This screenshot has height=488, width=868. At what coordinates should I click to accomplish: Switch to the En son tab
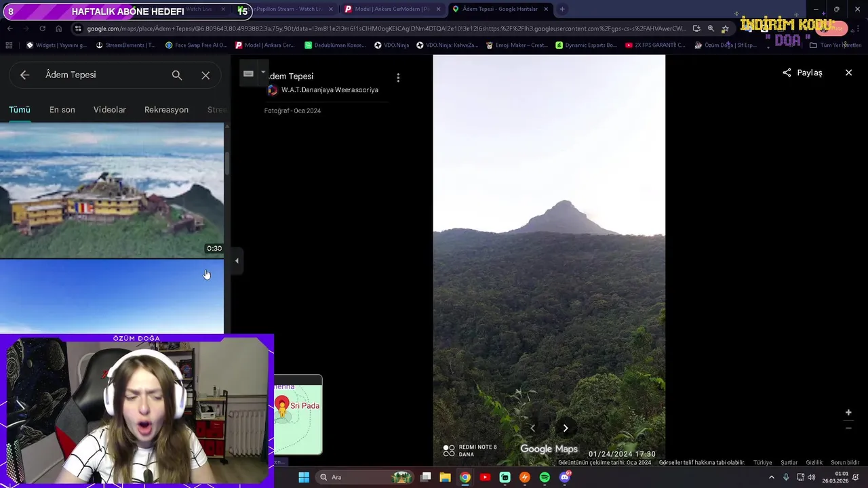coord(62,110)
